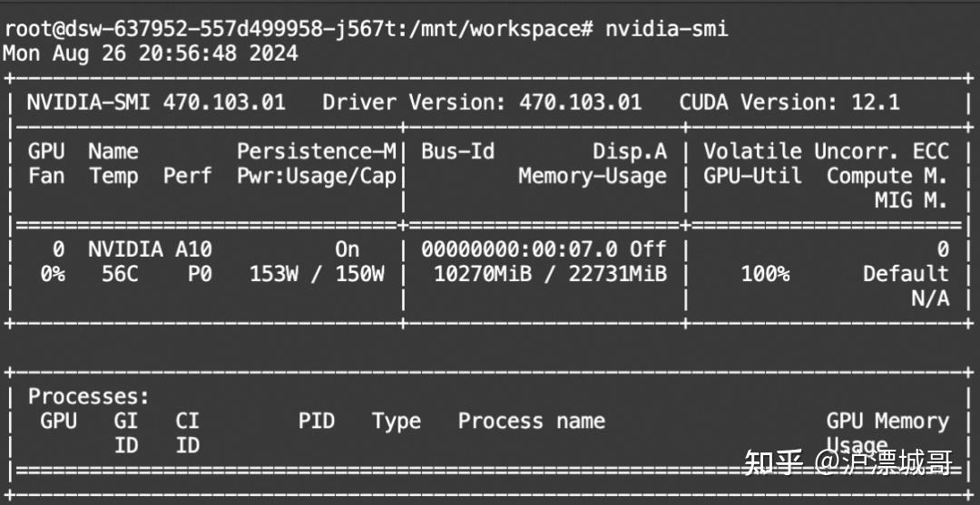Click the Persistence-M column header

click(x=317, y=151)
